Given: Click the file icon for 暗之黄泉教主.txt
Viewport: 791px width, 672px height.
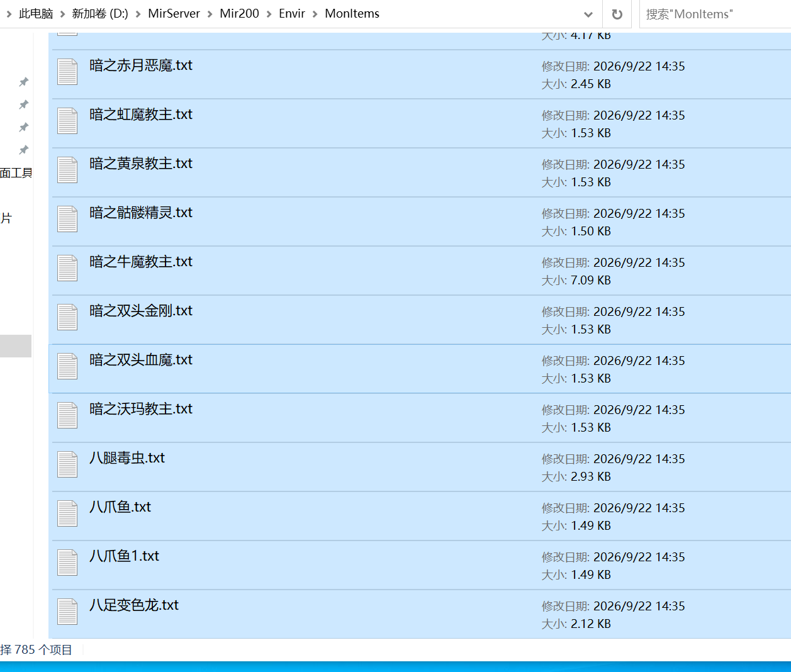Looking at the screenshot, I should click(67, 170).
